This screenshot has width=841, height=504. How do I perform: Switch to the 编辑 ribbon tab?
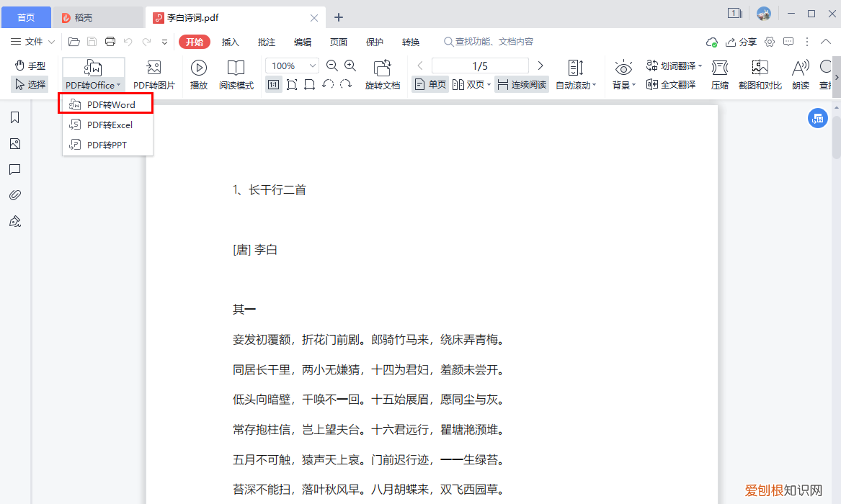(x=303, y=42)
